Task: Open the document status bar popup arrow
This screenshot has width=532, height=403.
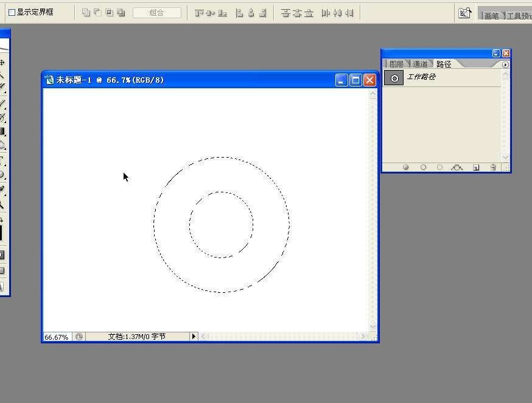Action: tap(194, 335)
